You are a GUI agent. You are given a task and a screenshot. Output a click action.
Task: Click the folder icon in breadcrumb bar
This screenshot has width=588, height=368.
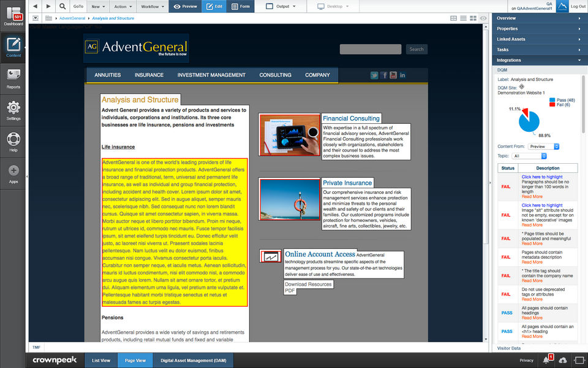[x=48, y=18]
